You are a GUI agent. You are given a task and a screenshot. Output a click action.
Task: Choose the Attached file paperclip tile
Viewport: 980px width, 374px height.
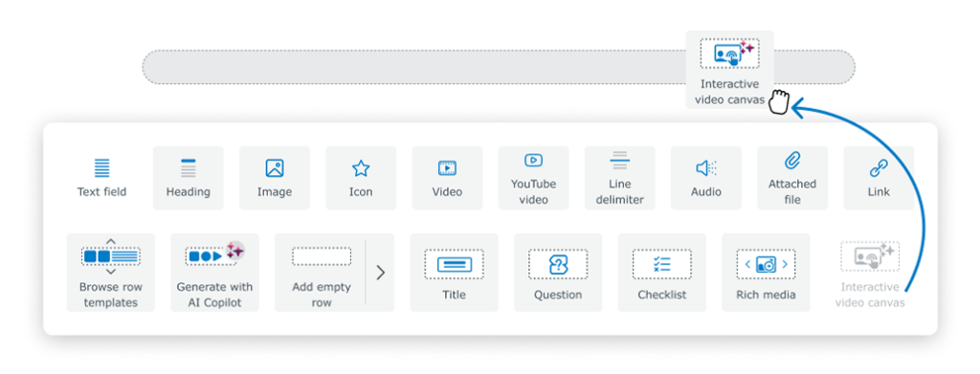point(791,178)
